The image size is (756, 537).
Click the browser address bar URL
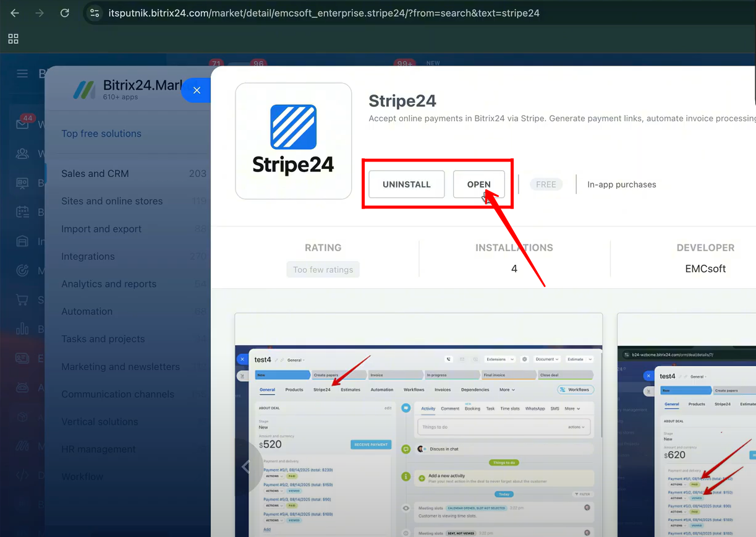coord(324,13)
